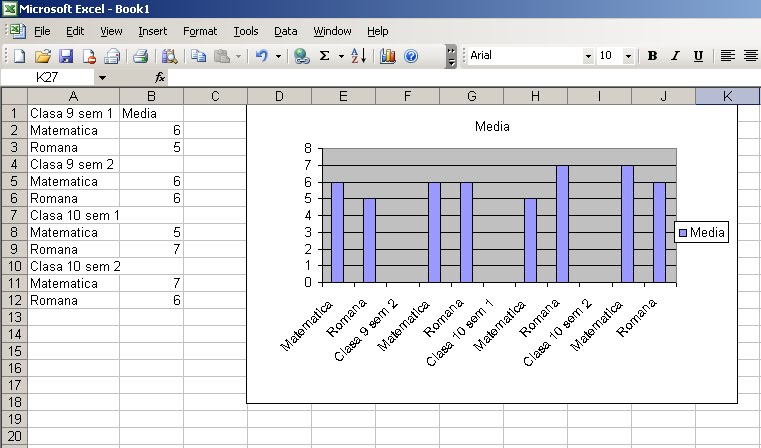Open the Edit menu
This screenshot has height=448, width=761.
(x=75, y=31)
